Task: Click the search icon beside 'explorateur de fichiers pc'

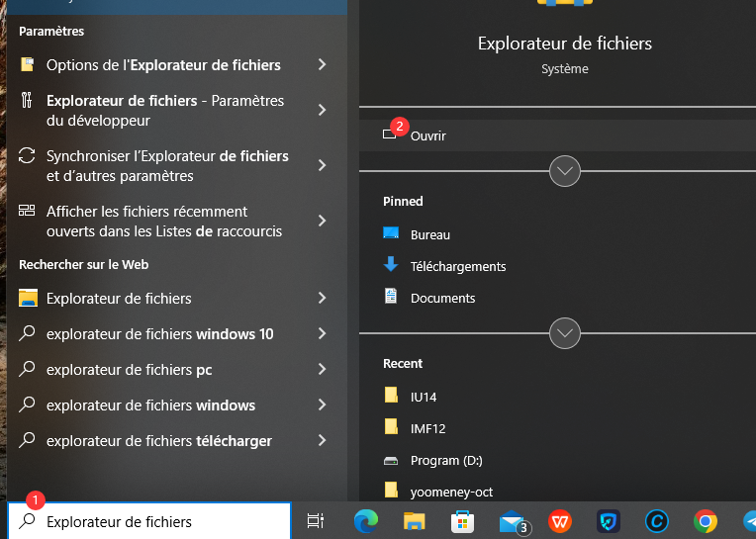Action: [x=27, y=369]
